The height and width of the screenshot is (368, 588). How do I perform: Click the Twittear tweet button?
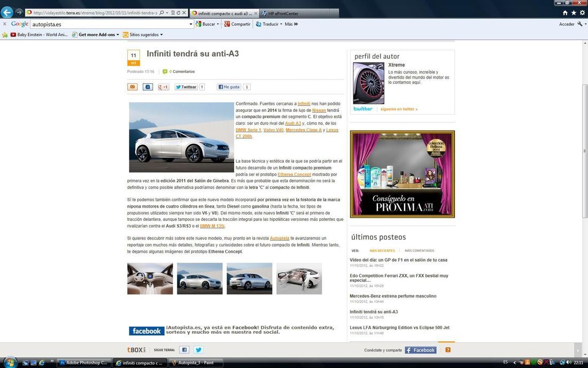click(x=186, y=87)
